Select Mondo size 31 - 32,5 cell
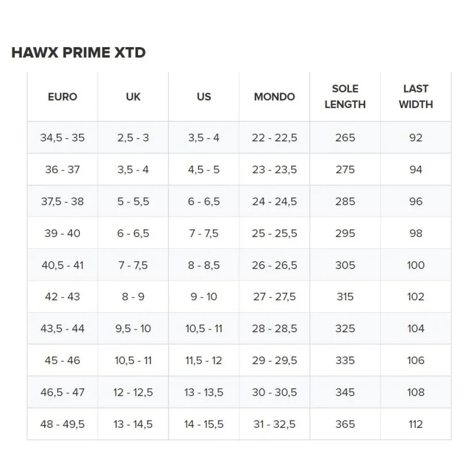This screenshot has width=476, height=475. [274, 424]
